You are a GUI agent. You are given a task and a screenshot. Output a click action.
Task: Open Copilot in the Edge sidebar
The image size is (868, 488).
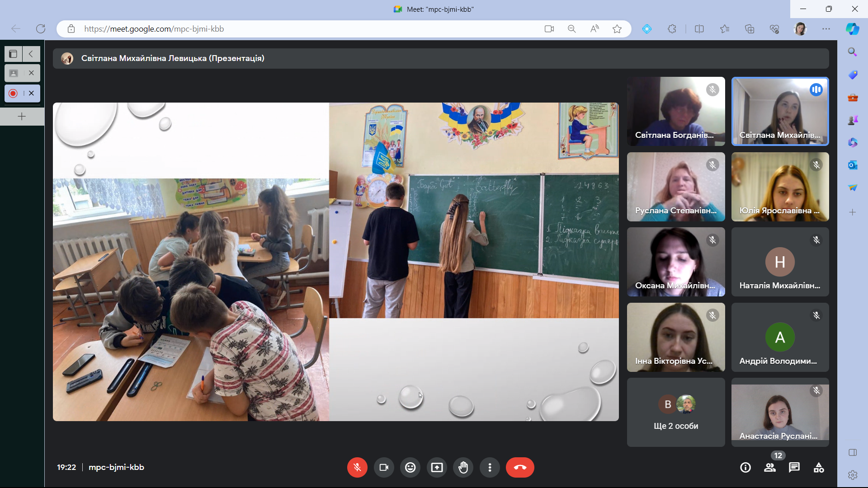[x=853, y=29]
